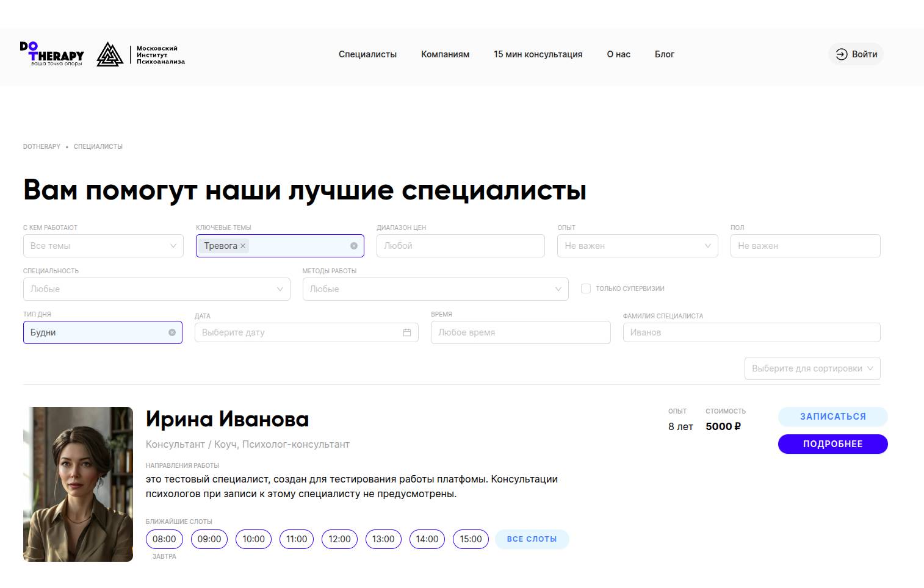The width and height of the screenshot is (924, 588).
Task: Select the 09:00 time slot
Action: pyautogui.click(x=209, y=539)
